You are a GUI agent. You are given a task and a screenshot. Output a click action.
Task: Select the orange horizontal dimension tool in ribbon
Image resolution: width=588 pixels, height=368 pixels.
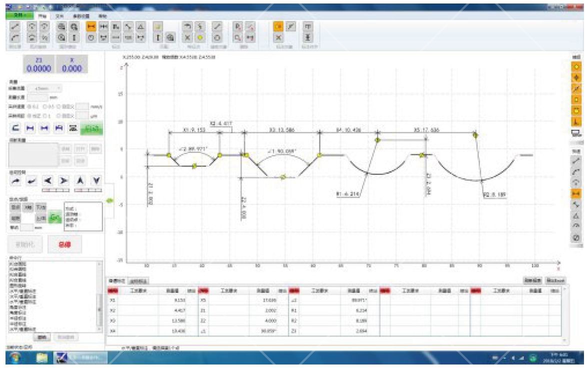pos(91,26)
